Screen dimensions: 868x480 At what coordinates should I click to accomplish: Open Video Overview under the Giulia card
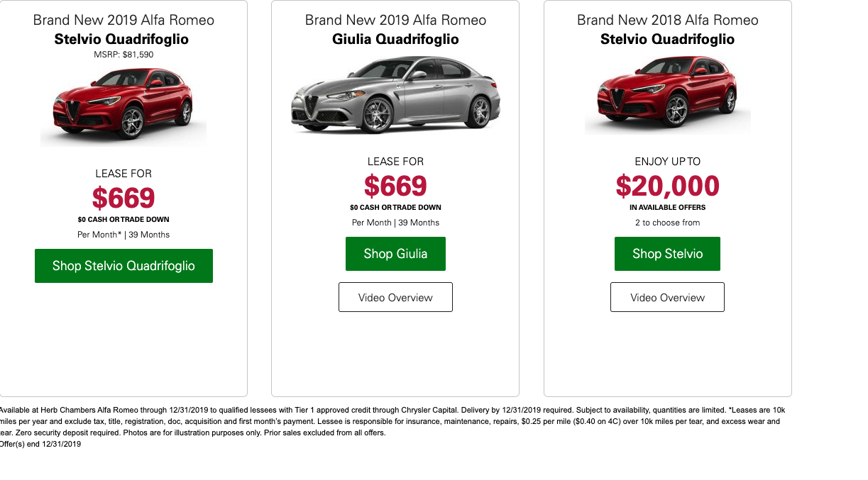[x=395, y=297]
